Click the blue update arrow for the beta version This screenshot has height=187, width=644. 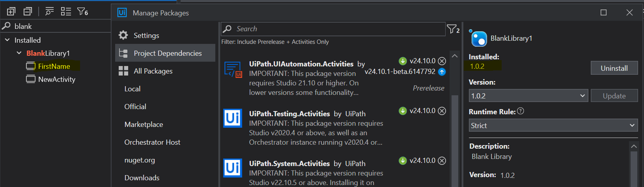coord(442,72)
